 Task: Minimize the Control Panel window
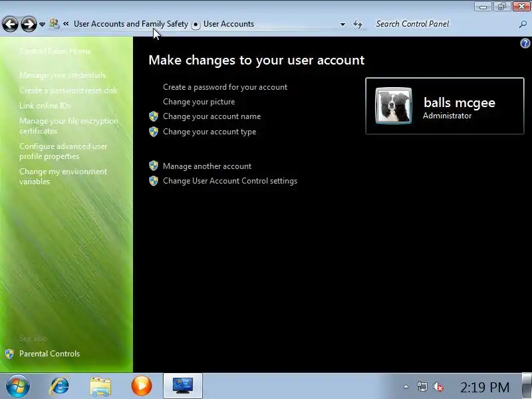(483, 7)
